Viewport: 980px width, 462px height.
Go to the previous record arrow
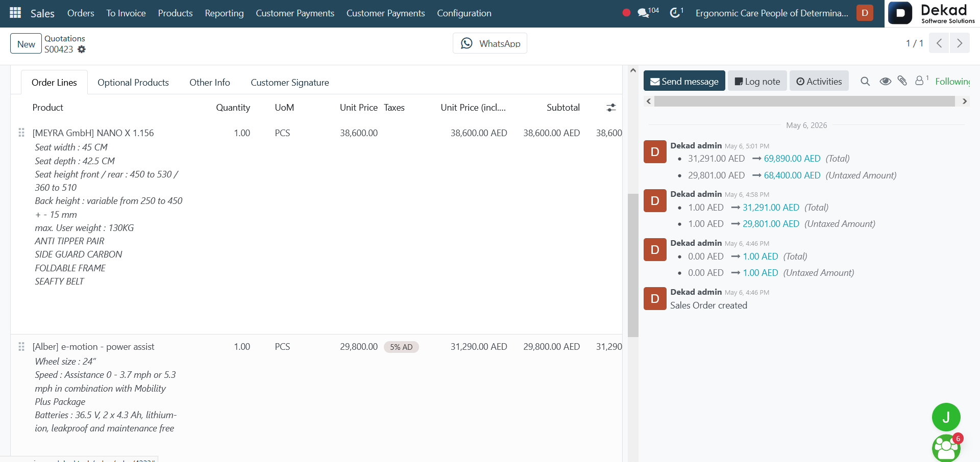tap(939, 43)
